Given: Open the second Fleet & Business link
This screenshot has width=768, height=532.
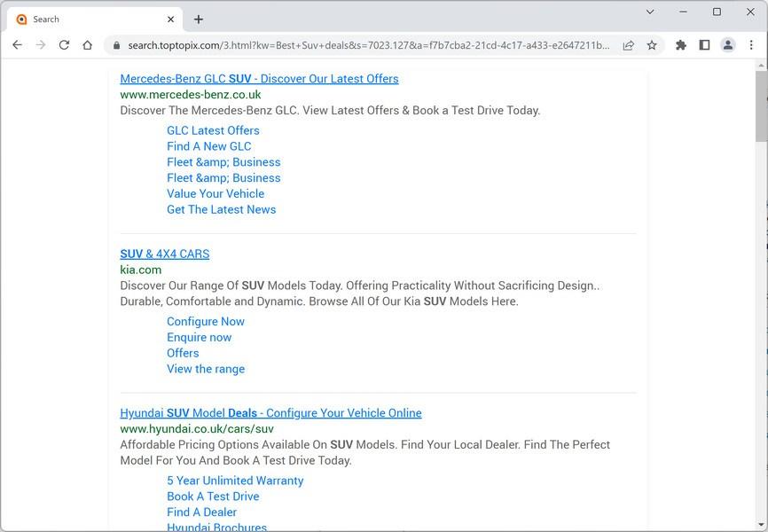Looking at the screenshot, I should point(223,178).
